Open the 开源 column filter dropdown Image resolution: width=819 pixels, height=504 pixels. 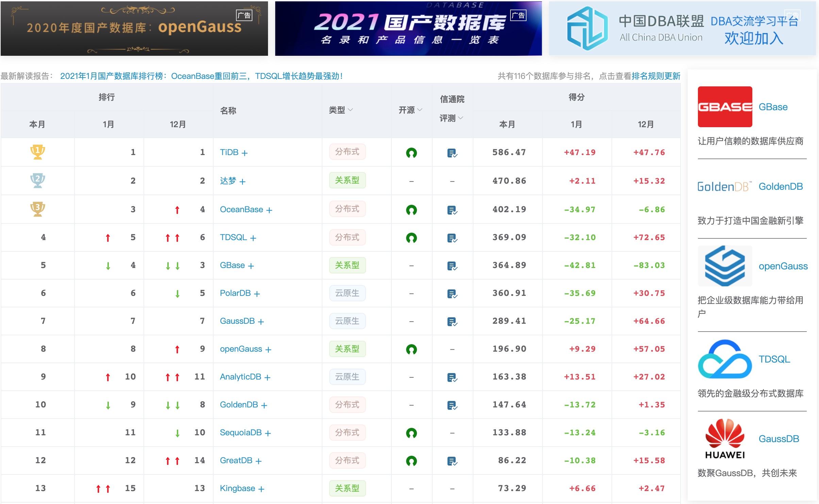click(419, 110)
